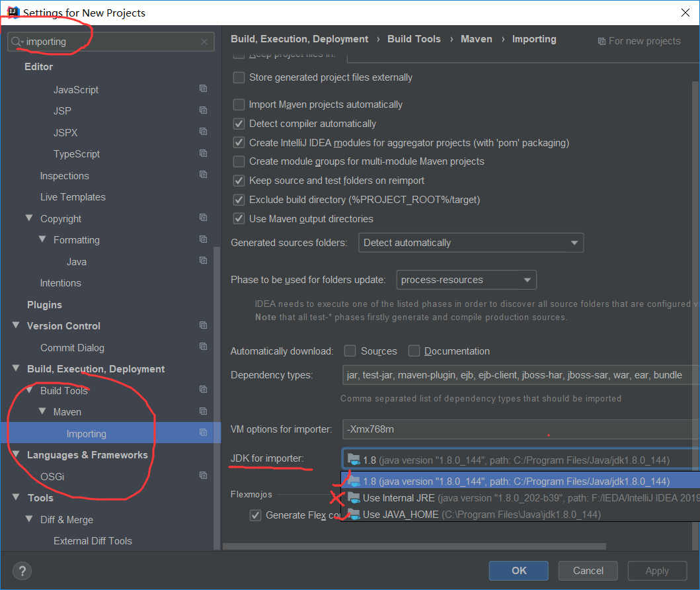Check the Sources download checkbox

[x=350, y=351]
